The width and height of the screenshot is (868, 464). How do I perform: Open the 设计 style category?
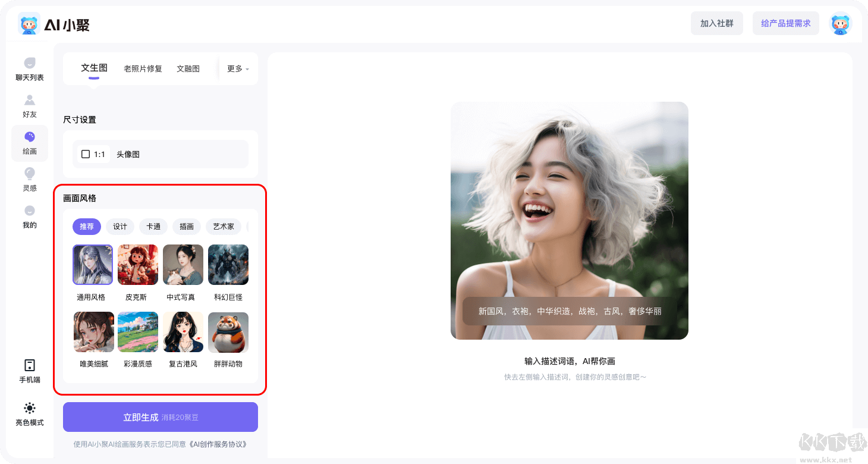pos(120,227)
